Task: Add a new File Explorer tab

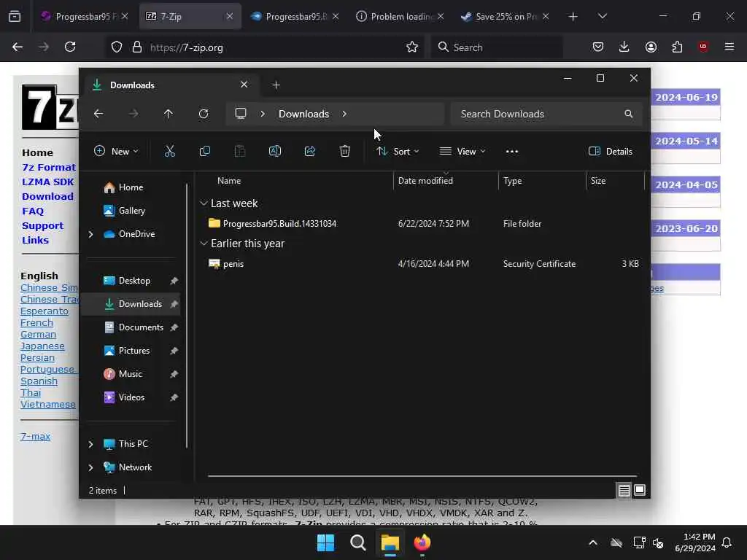Action: (x=276, y=85)
